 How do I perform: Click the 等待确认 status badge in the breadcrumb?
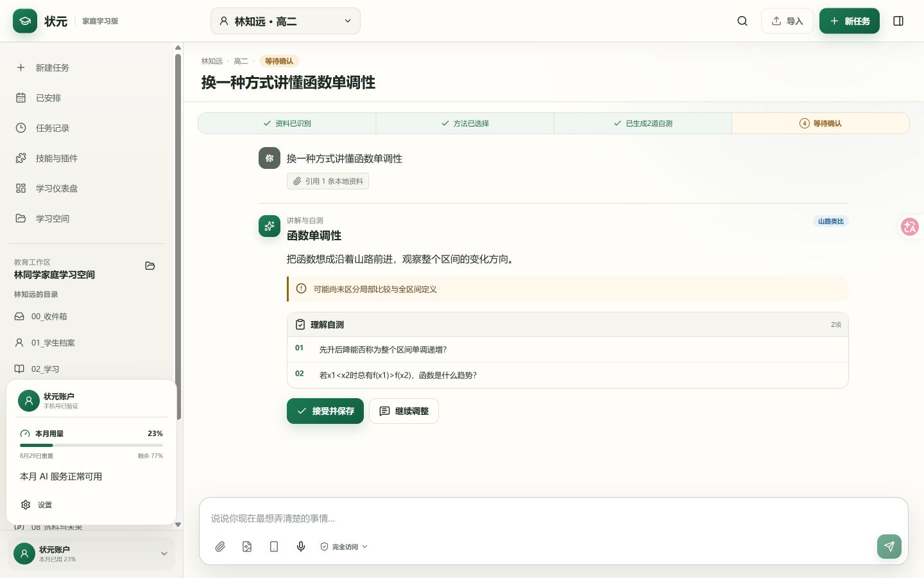click(x=279, y=61)
